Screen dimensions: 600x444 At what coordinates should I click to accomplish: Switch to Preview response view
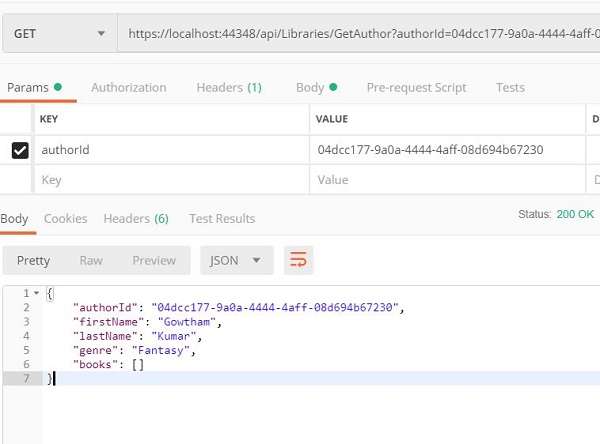(154, 260)
